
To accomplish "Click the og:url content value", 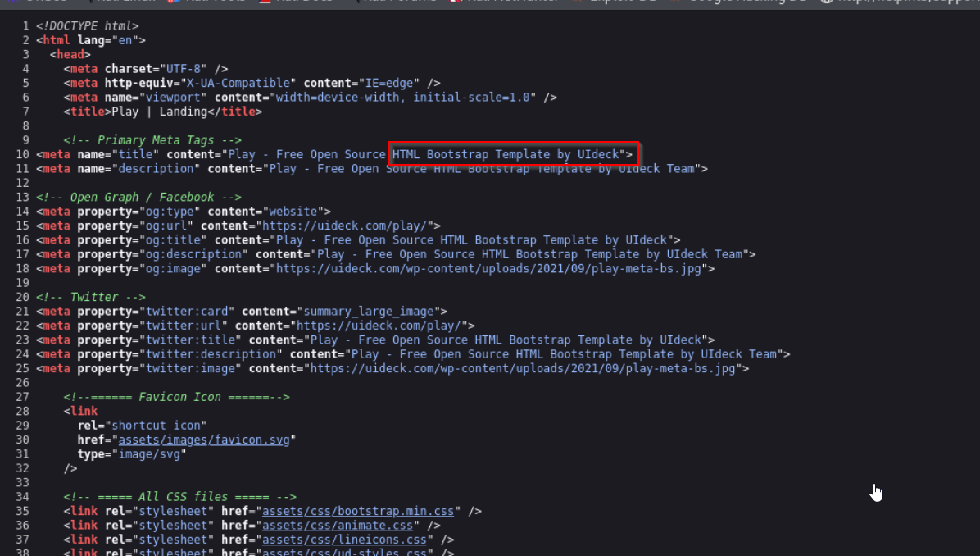I will (x=351, y=226).
